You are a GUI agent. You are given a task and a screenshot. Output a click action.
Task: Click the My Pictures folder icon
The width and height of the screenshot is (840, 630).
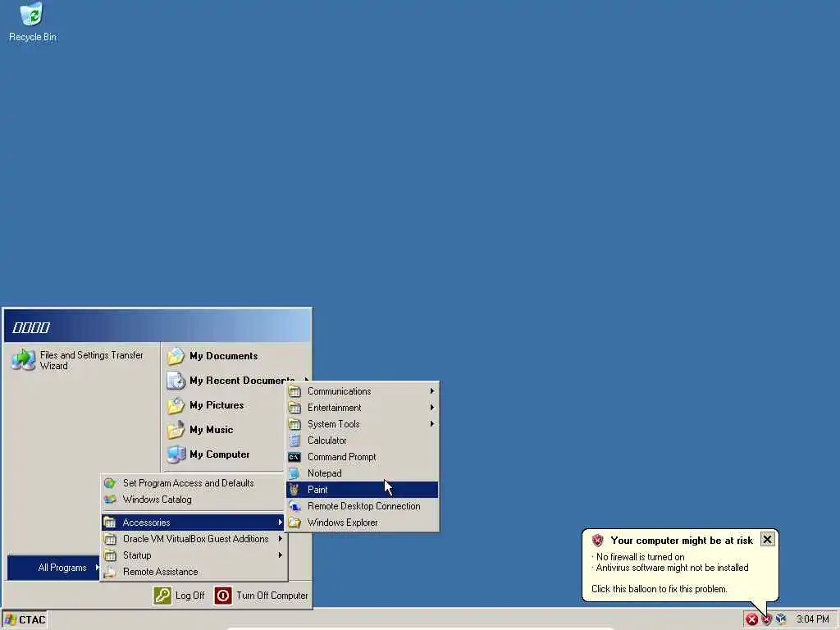pyautogui.click(x=176, y=405)
